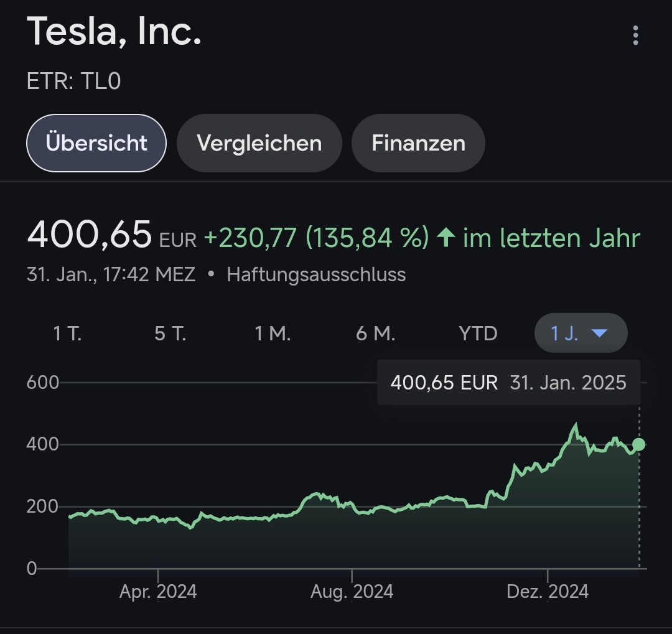Open the Vergleichen tab
Viewport: 672px width, 634px height.
(259, 143)
